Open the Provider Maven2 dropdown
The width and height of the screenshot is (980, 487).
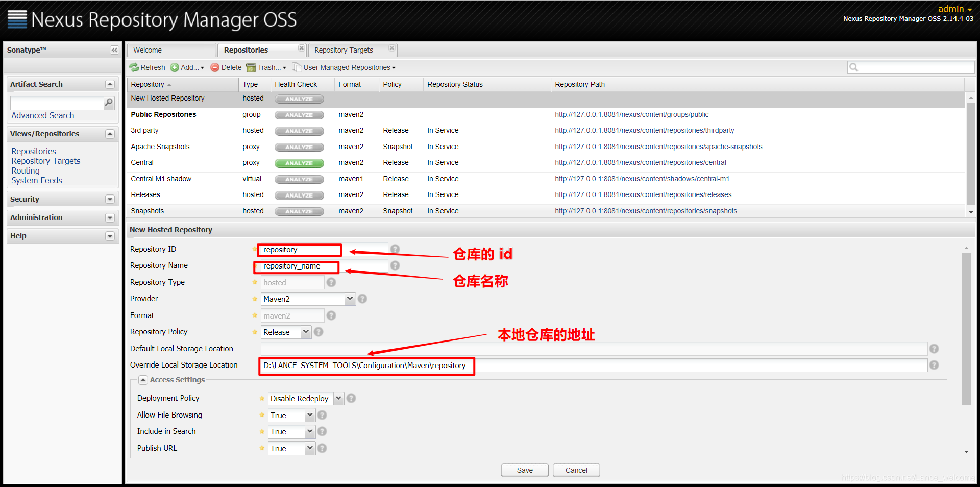coord(350,299)
